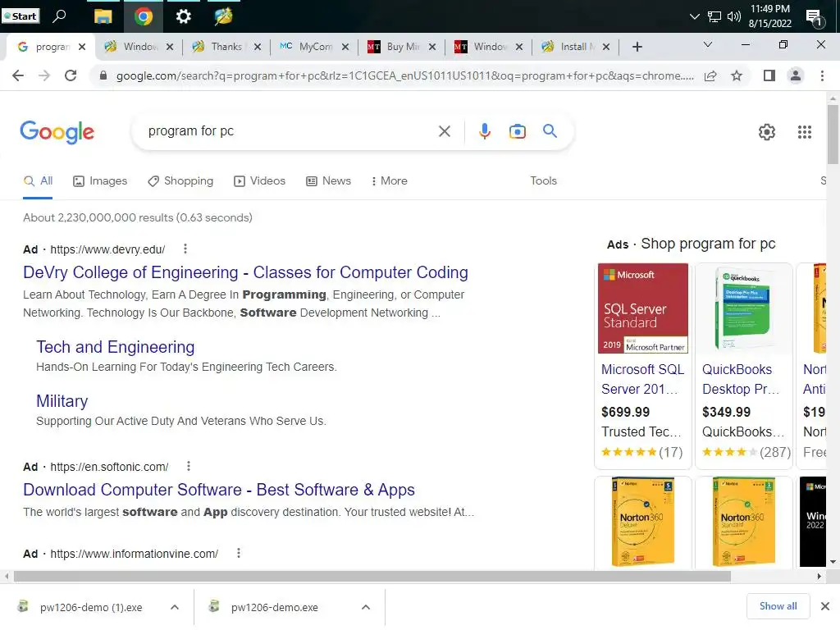This screenshot has width=840, height=630.
Task: Expand options for pw1206-demo (1).exe download
Action: (175, 607)
